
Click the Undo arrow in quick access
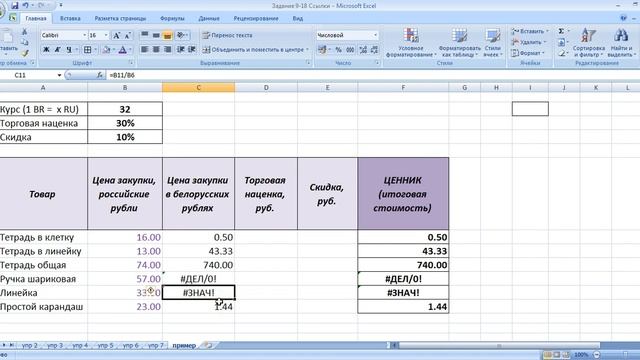(26, 6)
